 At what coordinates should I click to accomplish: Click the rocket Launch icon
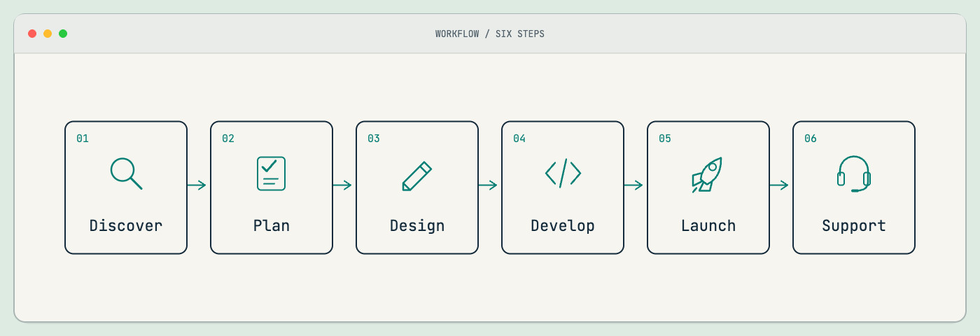[707, 174]
